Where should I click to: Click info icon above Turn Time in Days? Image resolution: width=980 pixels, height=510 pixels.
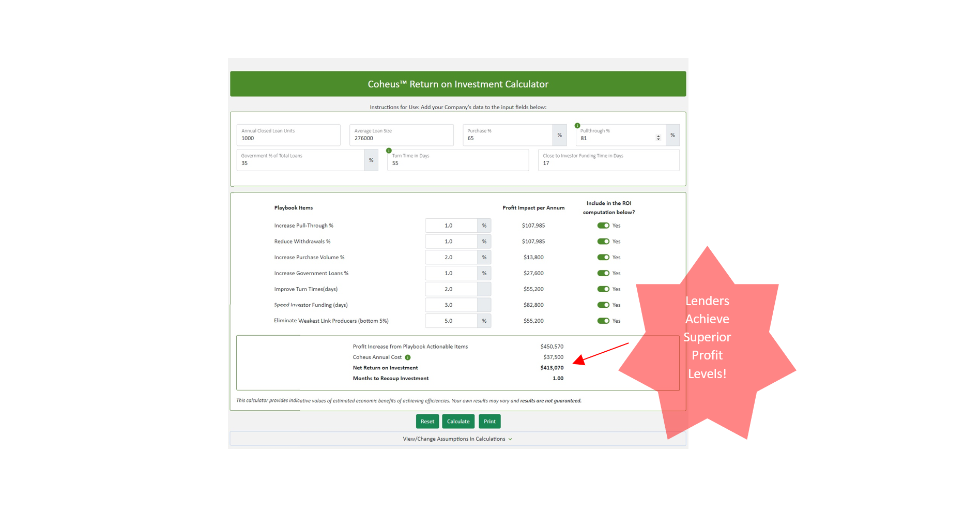tap(389, 151)
